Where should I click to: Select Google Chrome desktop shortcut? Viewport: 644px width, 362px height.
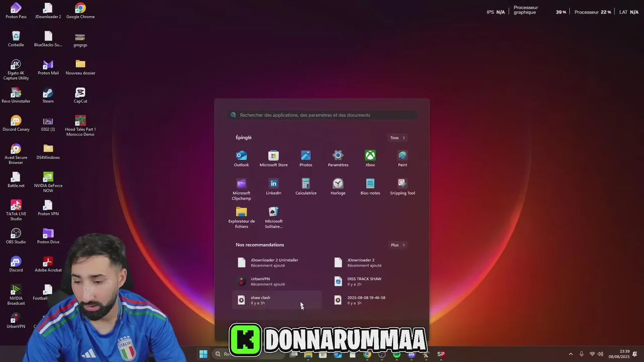80,11
